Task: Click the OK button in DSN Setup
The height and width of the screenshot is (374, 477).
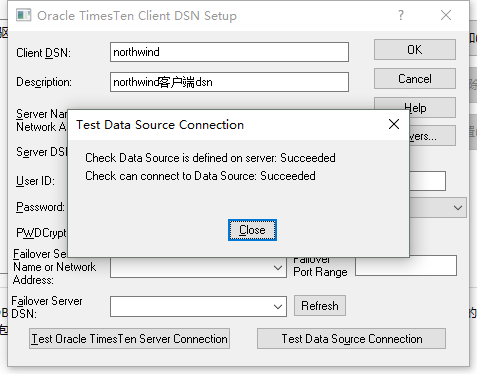Action: click(415, 50)
